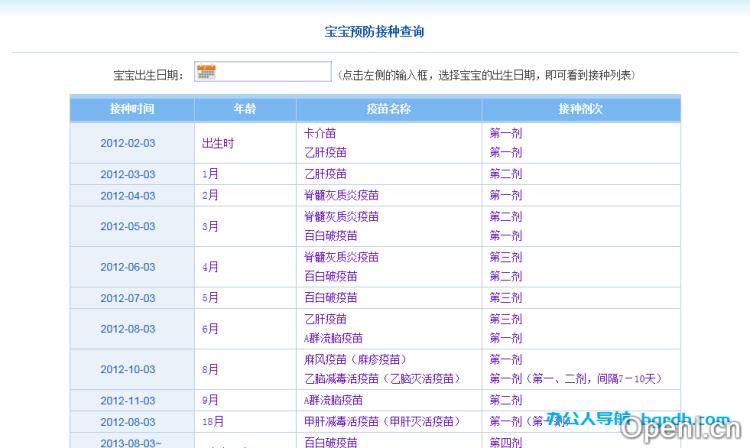The width and height of the screenshot is (750, 448).
Task: Select the 接种剂次 column header
Action: tap(580, 108)
